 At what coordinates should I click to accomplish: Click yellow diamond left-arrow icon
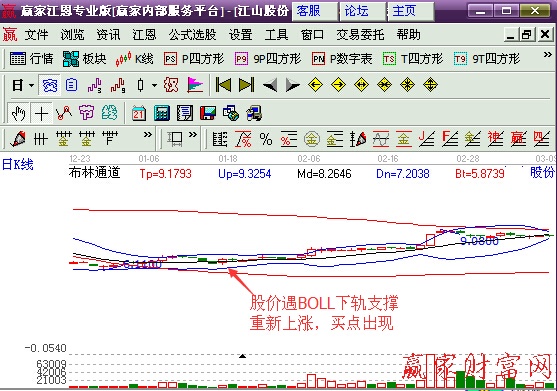(315, 85)
